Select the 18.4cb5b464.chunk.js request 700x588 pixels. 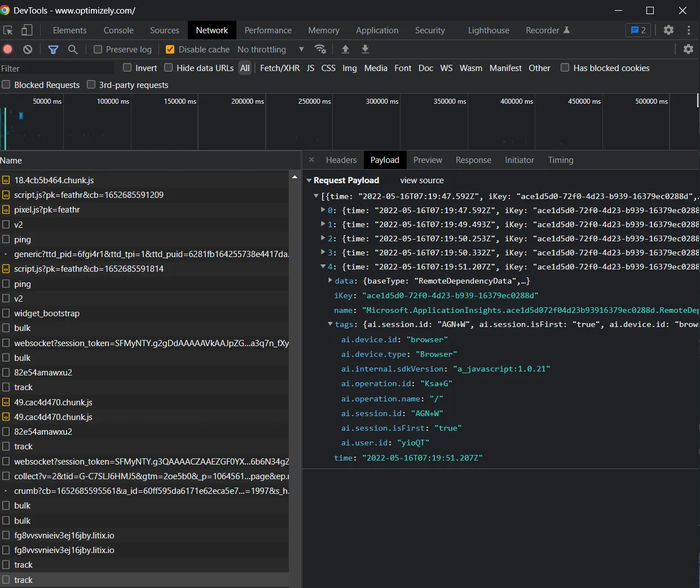(144, 180)
